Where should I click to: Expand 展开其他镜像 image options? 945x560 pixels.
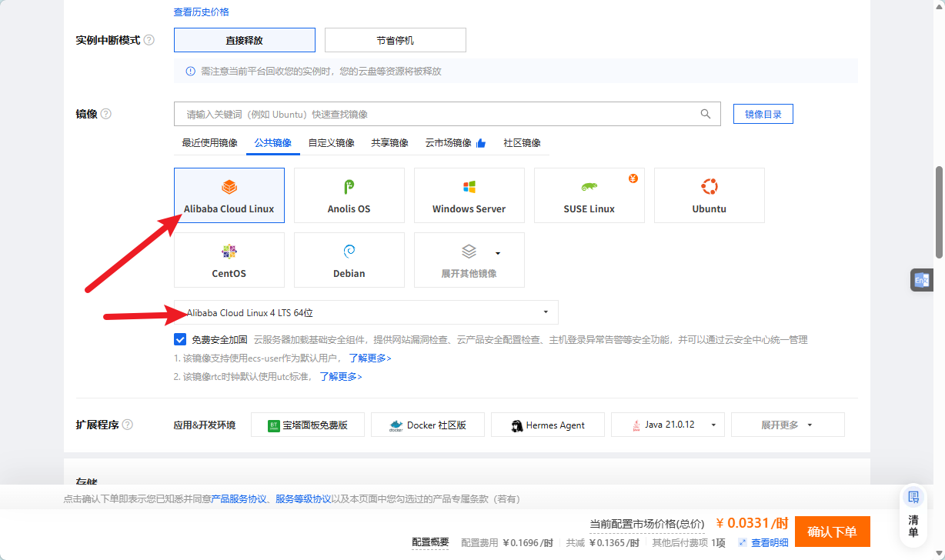point(469,260)
